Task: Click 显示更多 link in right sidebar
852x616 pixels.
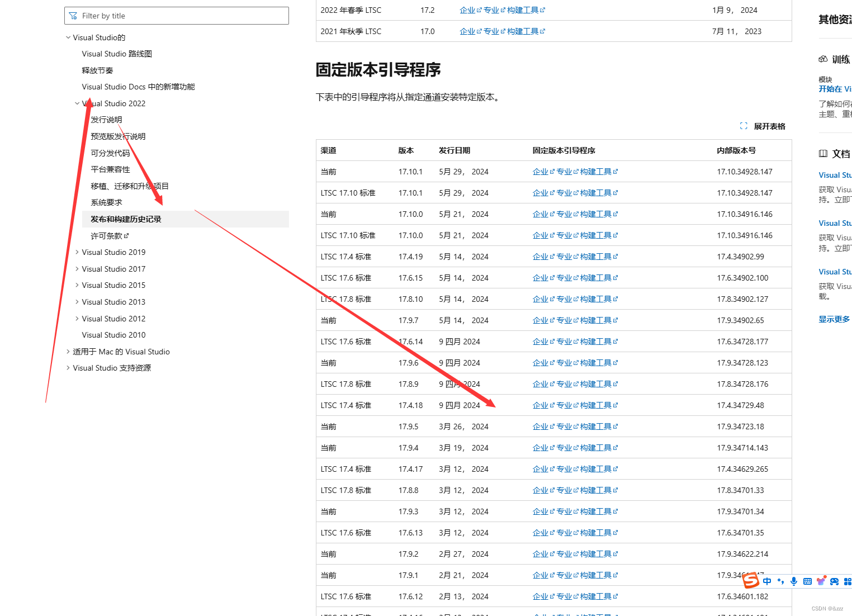Action: tap(834, 319)
